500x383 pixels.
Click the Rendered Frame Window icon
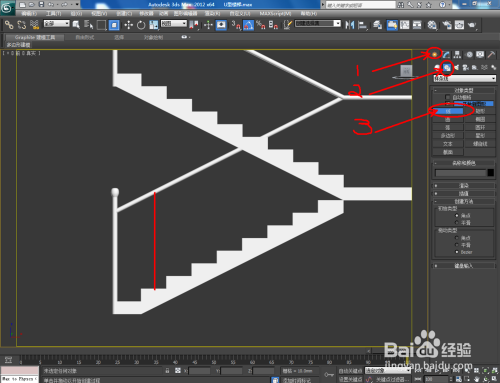tap(459, 25)
